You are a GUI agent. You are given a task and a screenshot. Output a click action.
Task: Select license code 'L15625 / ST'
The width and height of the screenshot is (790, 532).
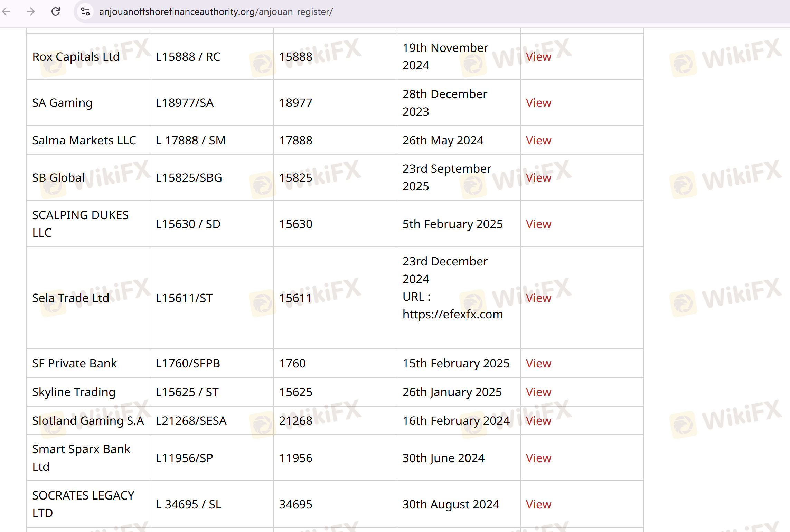coord(187,392)
